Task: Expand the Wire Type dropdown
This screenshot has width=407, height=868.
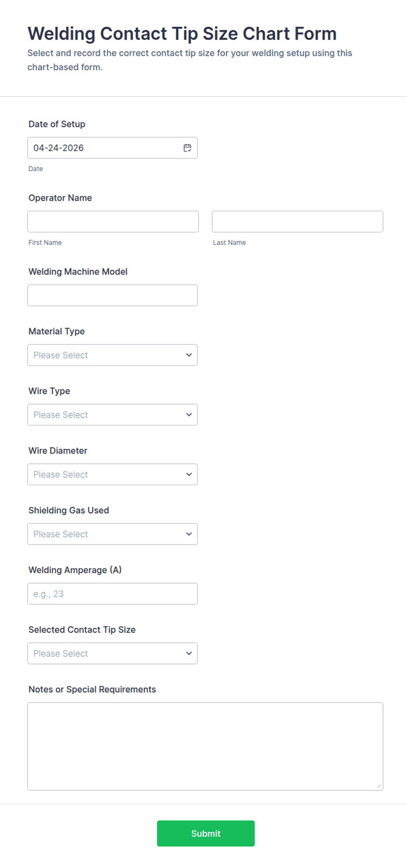Action: [112, 415]
